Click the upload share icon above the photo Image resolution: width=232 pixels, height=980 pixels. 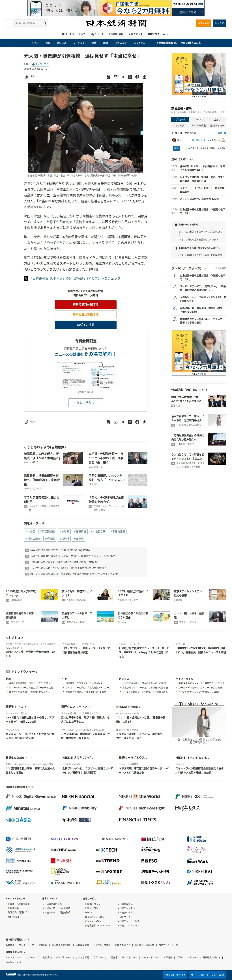click(x=144, y=77)
